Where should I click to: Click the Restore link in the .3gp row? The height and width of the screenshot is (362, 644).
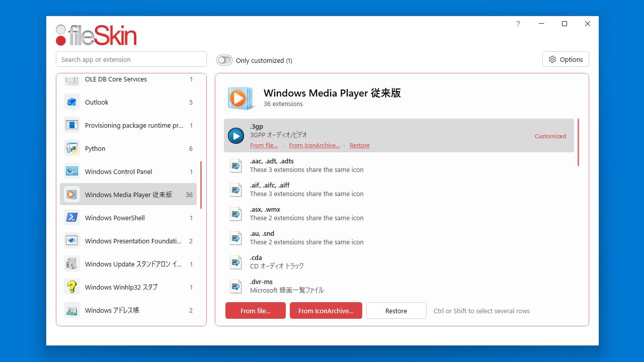tap(360, 145)
